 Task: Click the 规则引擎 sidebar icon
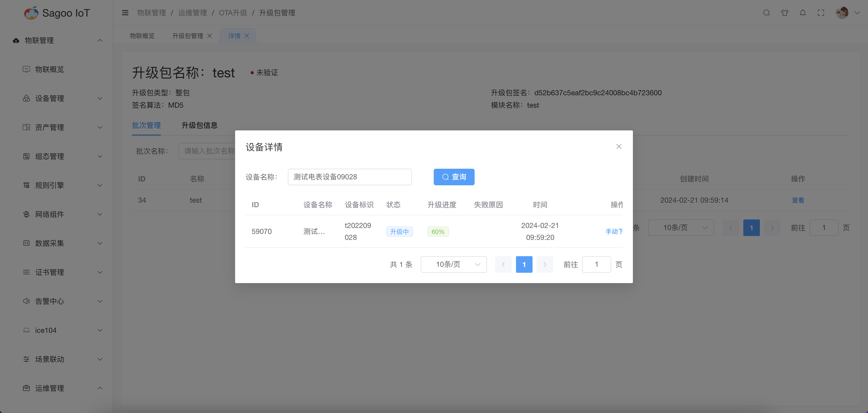(x=26, y=185)
